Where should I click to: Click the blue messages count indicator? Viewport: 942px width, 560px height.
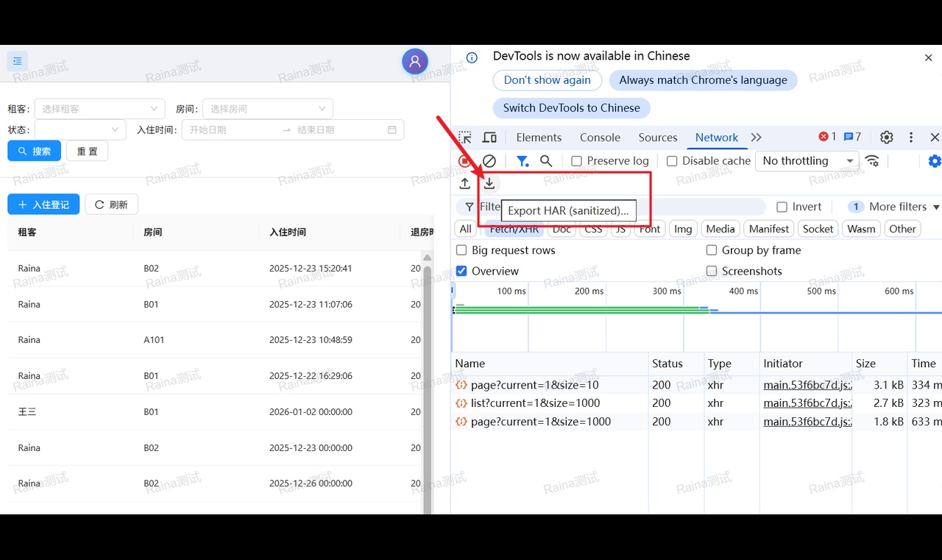click(x=852, y=137)
